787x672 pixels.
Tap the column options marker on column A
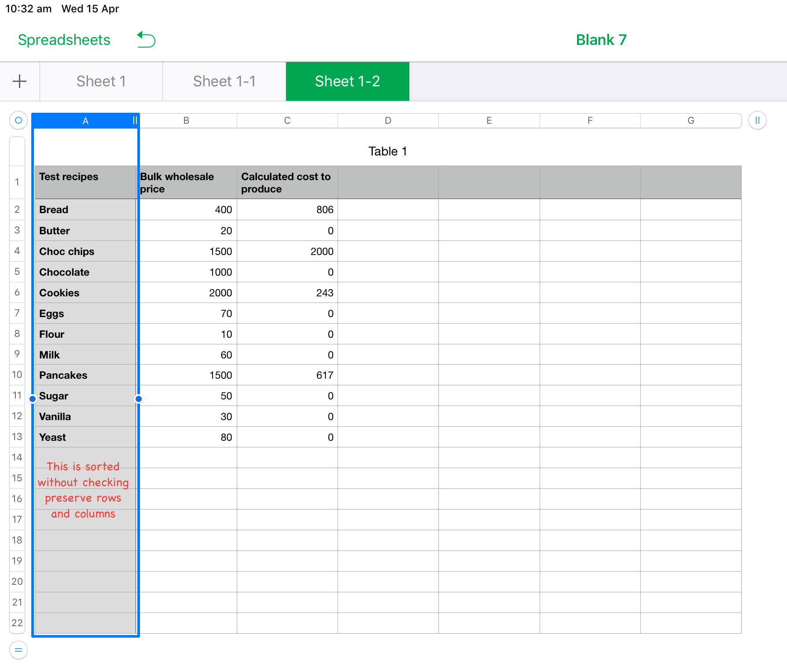point(134,120)
